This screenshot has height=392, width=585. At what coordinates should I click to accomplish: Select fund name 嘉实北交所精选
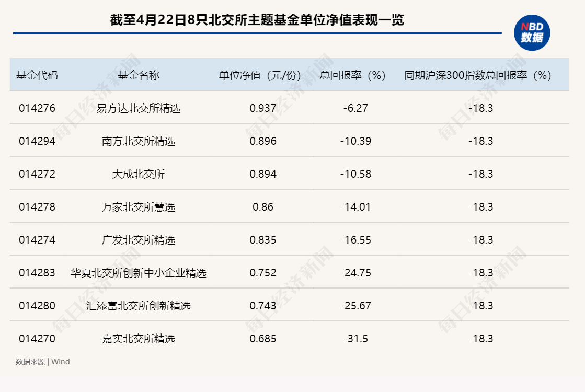coord(139,338)
